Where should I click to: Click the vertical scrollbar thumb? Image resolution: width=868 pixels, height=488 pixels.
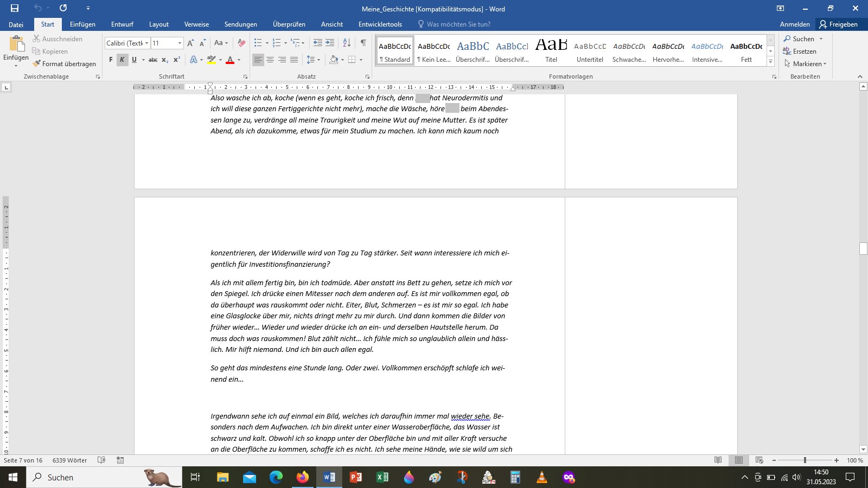[863, 248]
